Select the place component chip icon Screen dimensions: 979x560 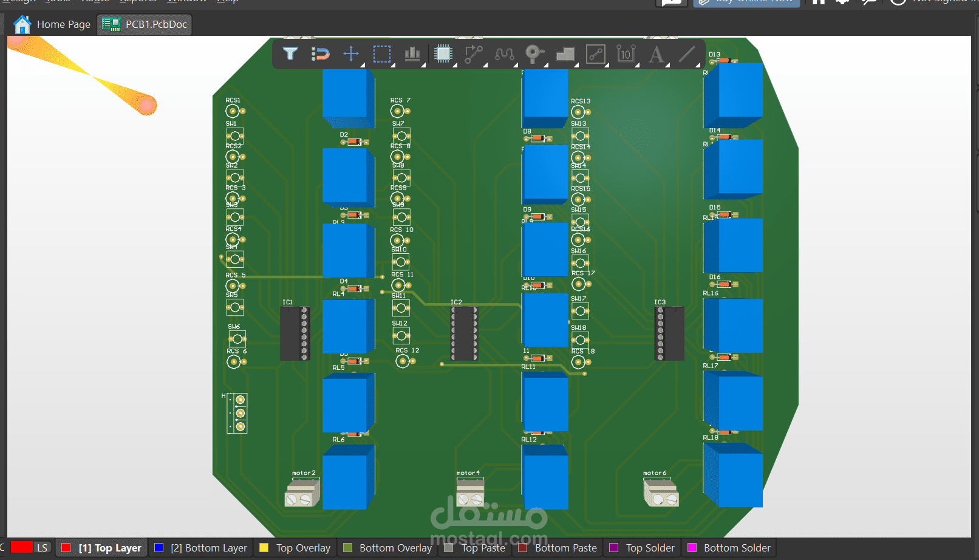[444, 54]
